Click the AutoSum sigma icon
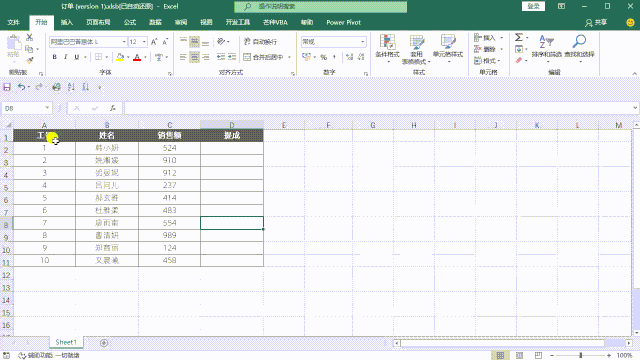Viewport: 640px width, 360px height. (518, 38)
